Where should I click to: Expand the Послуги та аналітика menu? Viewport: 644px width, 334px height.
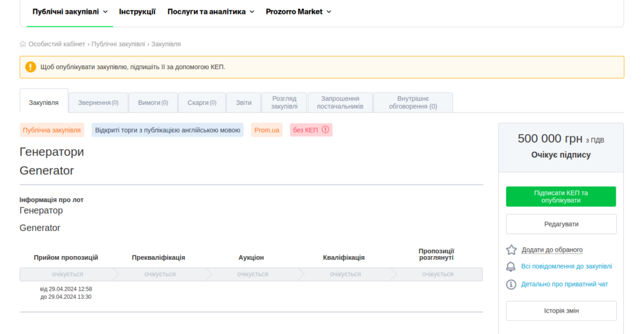coord(211,11)
